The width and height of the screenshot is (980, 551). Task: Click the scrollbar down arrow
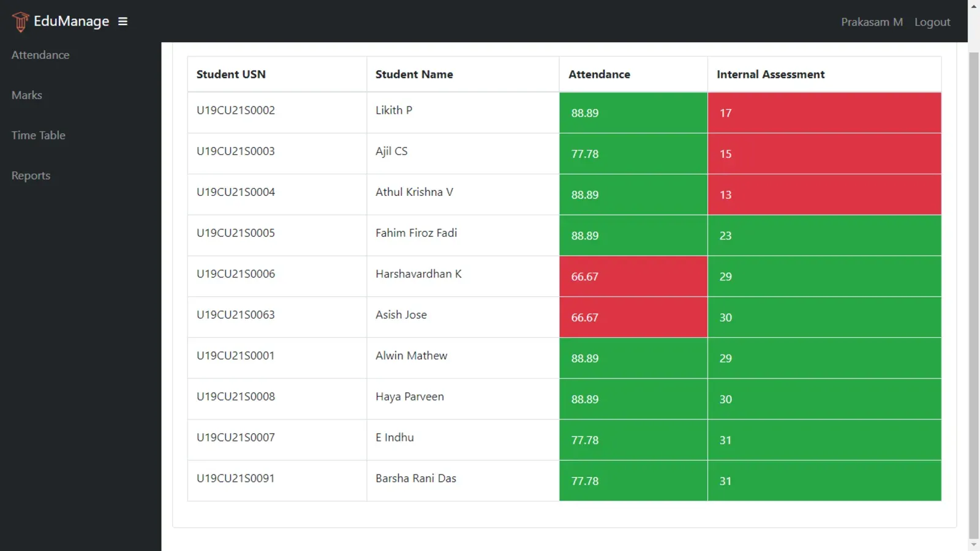click(x=973, y=544)
